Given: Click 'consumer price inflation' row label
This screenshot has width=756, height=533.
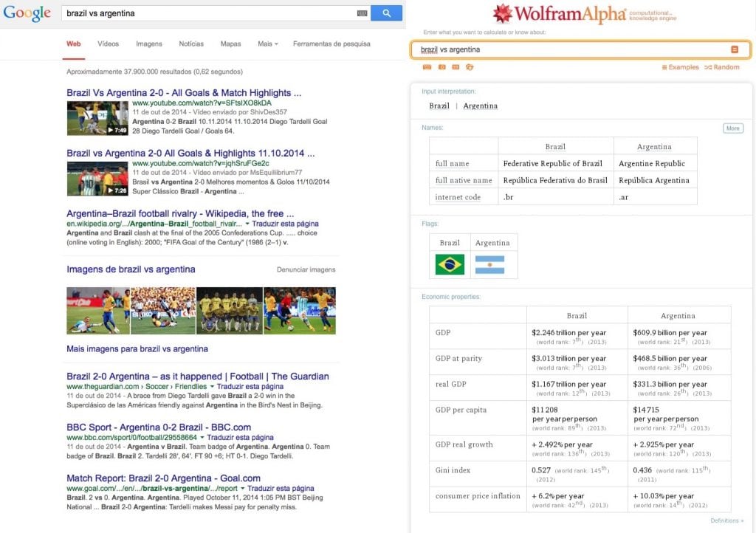Looking at the screenshot, I should [478, 496].
